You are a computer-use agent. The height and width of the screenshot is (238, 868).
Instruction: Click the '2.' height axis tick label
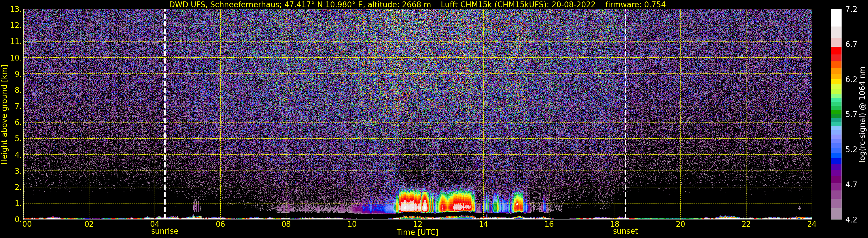pos(18,188)
